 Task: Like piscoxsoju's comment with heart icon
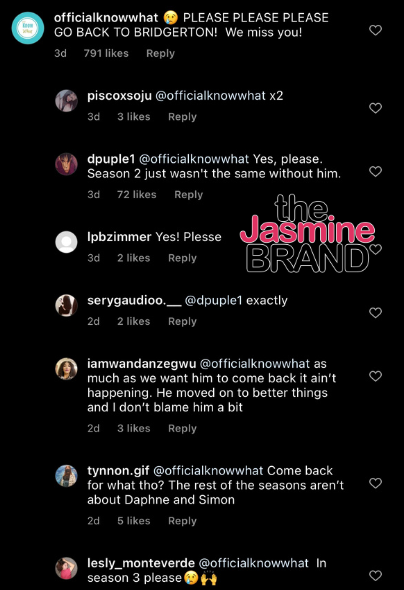pos(375,108)
